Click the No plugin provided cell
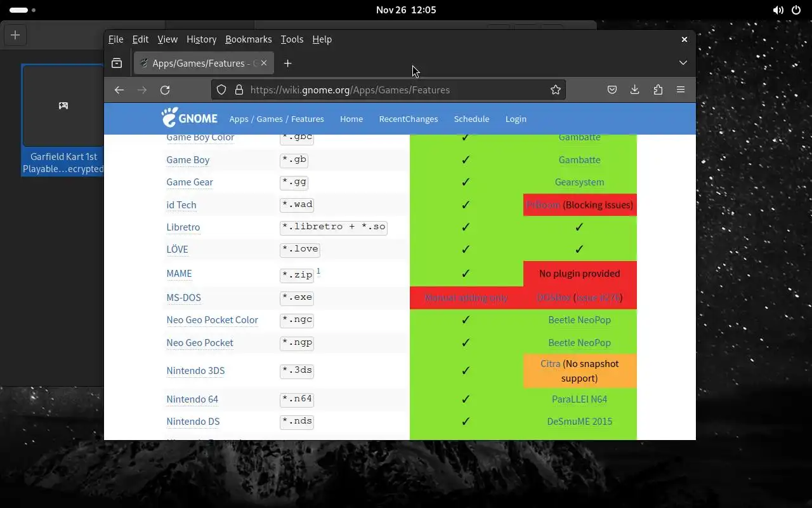The height and width of the screenshot is (508, 812). 580,274
